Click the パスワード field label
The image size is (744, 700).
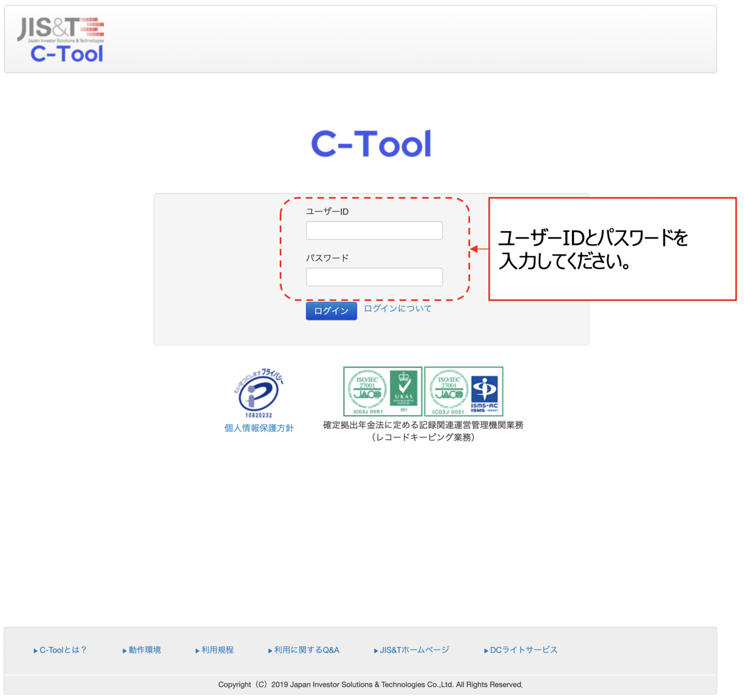coord(327,258)
